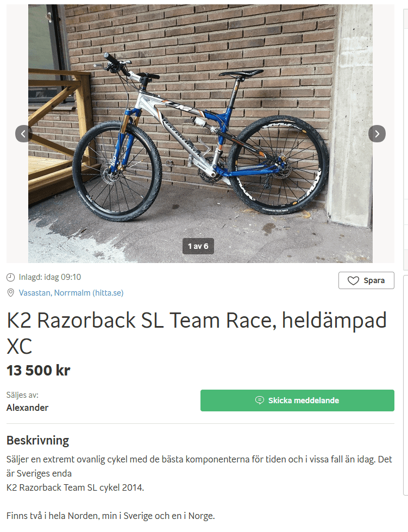Go to the previous bike photo
Viewport: 408px width, 532px height.
[23, 134]
